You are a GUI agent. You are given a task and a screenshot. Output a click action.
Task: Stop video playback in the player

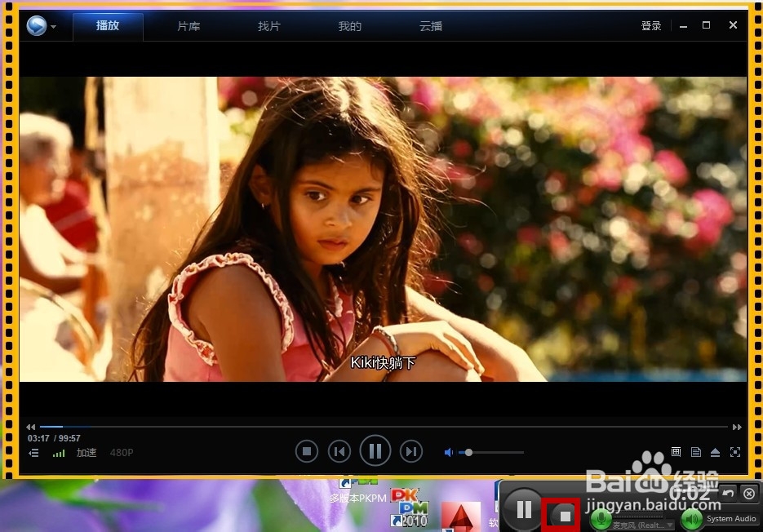(307, 452)
